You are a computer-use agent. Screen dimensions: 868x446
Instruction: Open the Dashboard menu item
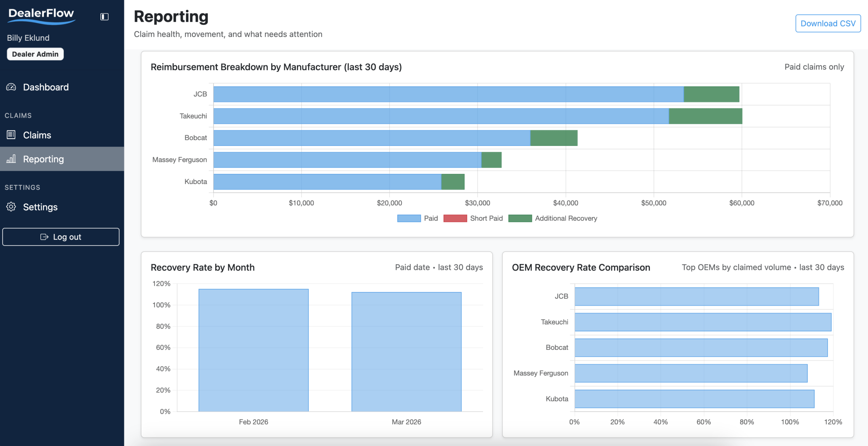(x=46, y=87)
